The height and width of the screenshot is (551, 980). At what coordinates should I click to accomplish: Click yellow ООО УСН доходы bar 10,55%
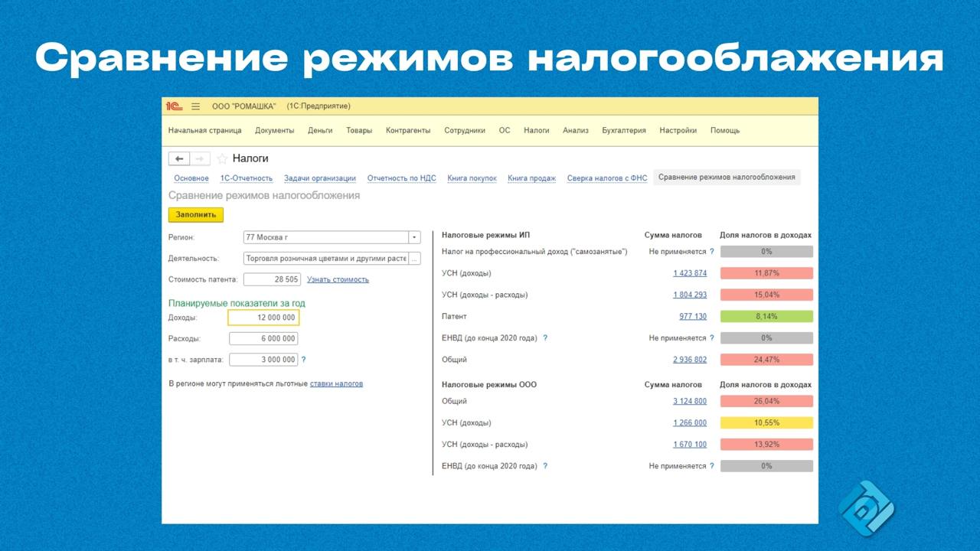click(x=766, y=423)
